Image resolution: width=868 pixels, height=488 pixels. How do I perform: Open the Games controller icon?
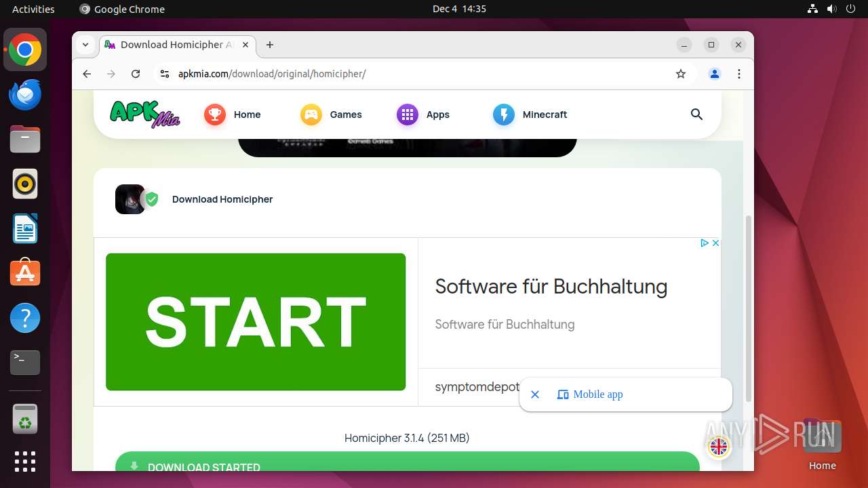click(x=311, y=115)
